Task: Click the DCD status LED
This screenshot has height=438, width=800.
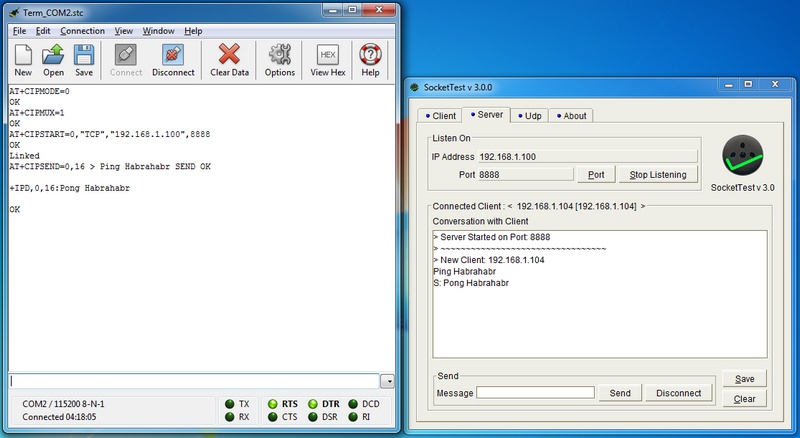Action: [x=353, y=404]
